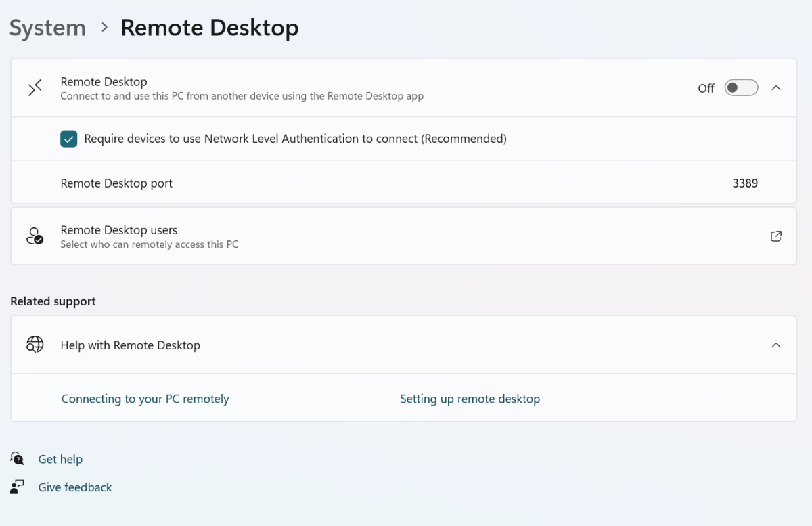The width and height of the screenshot is (812, 526).
Task: Uncheck the Network Level Authentication checkbox
Action: (69, 139)
